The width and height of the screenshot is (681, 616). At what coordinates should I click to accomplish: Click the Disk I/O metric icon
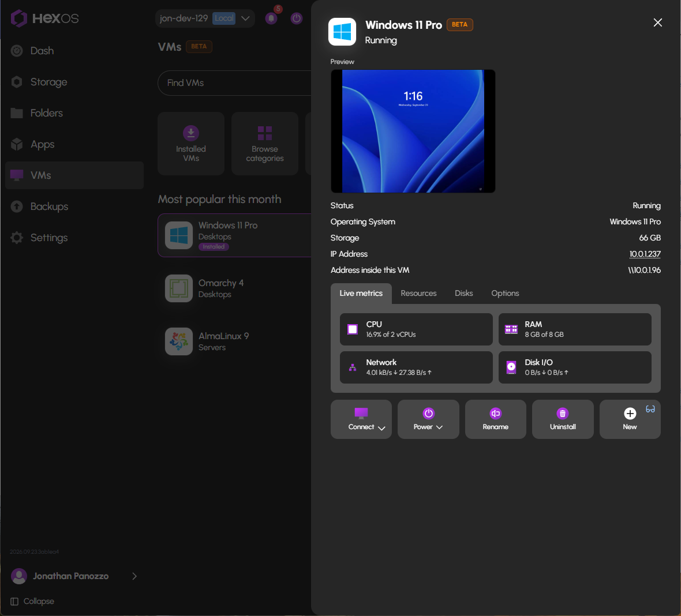point(511,367)
